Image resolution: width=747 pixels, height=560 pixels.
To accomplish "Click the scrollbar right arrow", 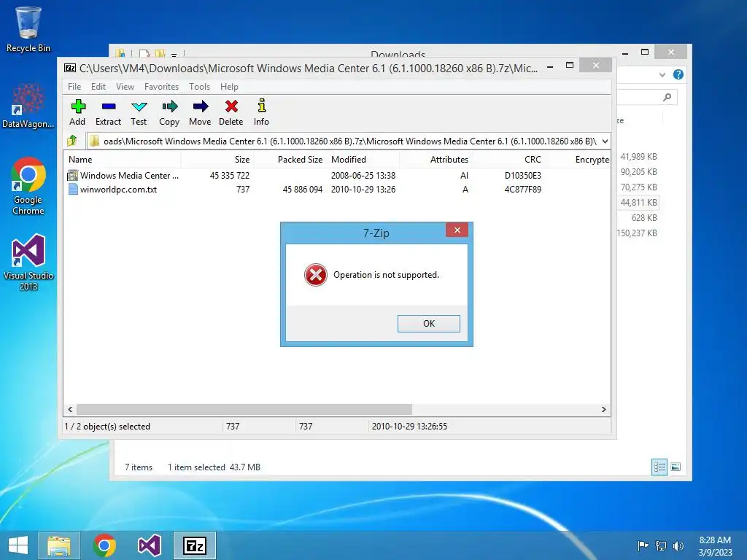I will [603, 410].
